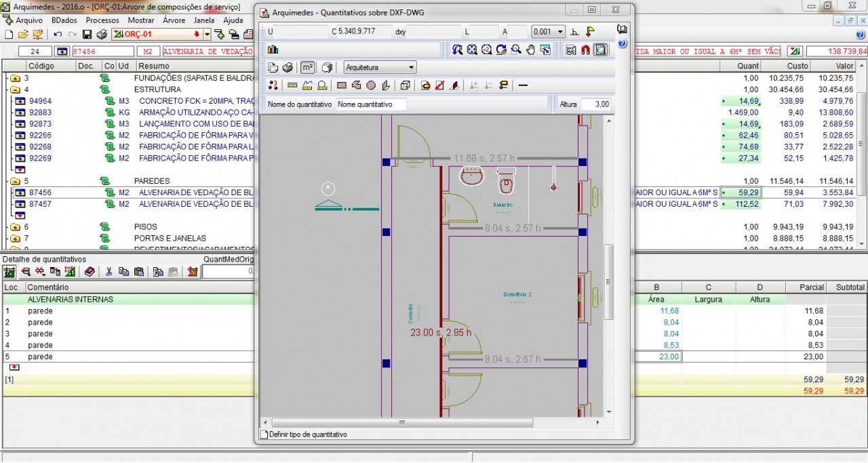The width and height of the screenshot is (868, 463).
Task: Click the paste clipboard icon in quantitativos toolbar
Action: tap(139, 272)
